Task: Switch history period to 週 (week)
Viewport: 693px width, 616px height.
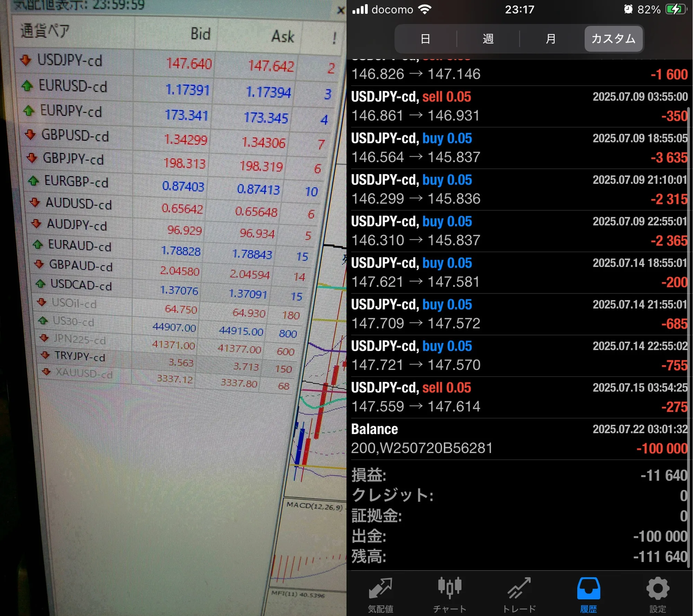Action: 488,39
